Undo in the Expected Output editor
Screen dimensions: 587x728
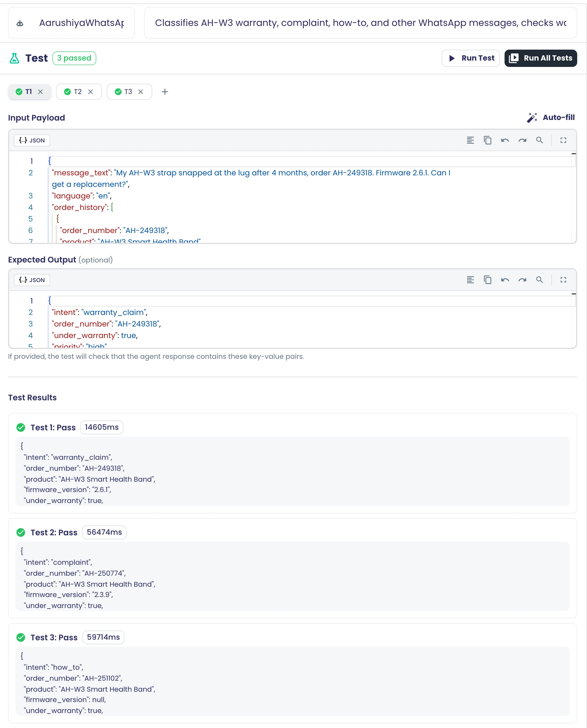tap(505, 280)
